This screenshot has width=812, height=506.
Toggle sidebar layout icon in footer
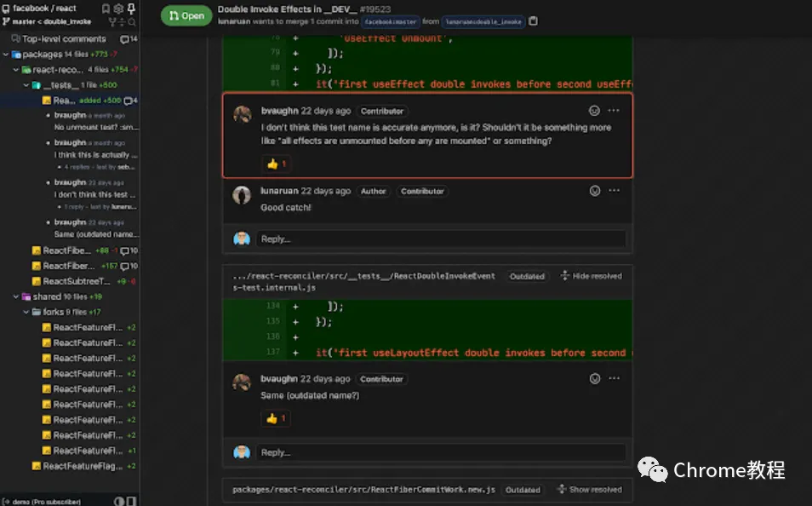132,502
